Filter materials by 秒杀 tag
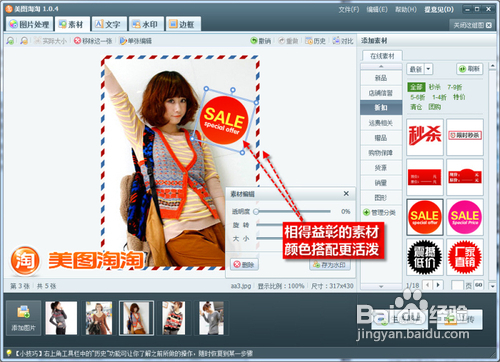Image resolution: width=500 pixels, height=362 pixels. 434,87
